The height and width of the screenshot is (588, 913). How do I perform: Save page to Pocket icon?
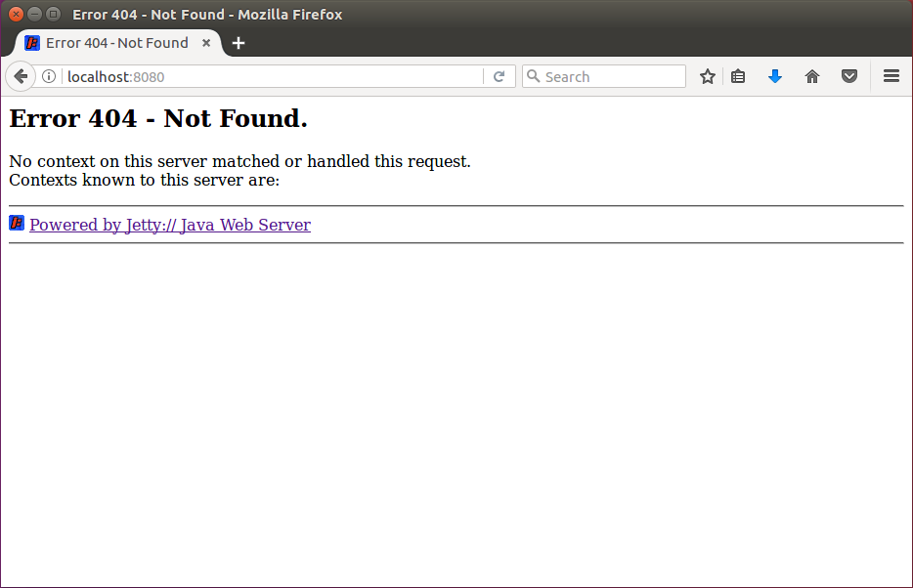coord(849,76)
